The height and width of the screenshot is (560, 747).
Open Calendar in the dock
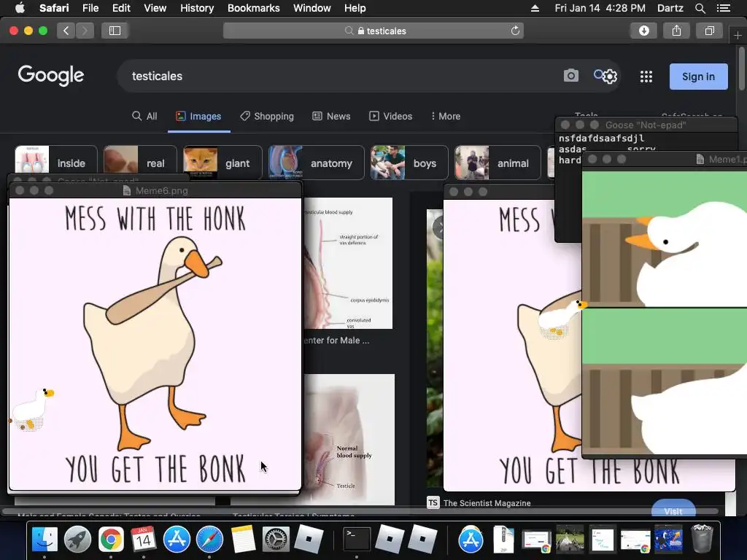[144, 540]
